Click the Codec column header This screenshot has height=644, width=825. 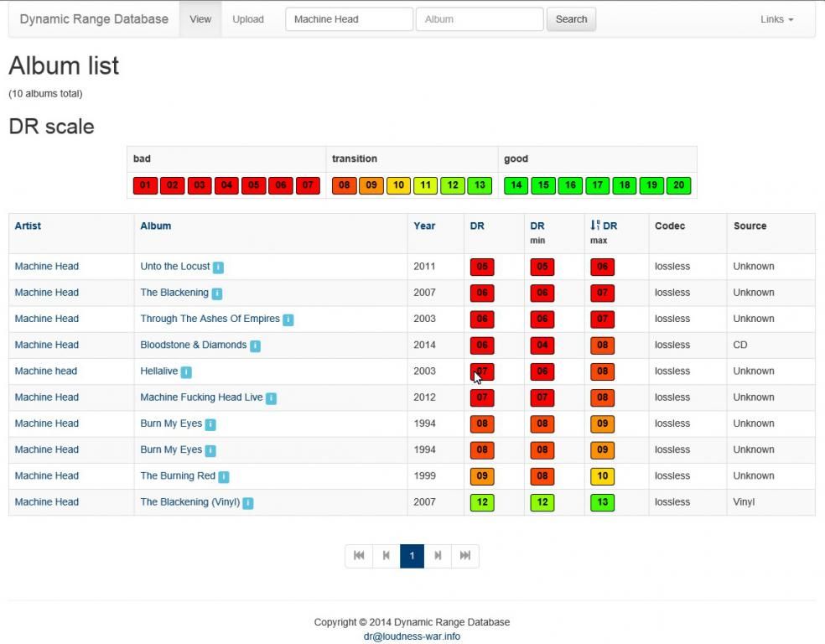pyautogui.click(x=670, y=226)
